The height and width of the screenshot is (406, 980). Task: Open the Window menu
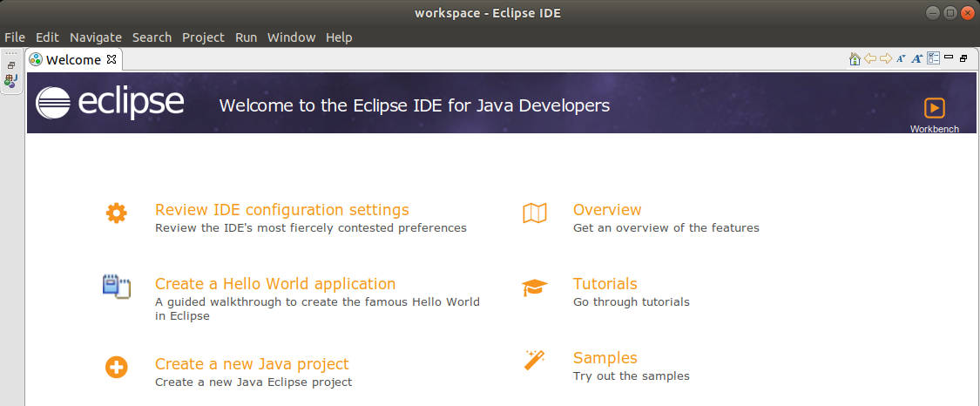pyautogui.click(x=291, y=37)
